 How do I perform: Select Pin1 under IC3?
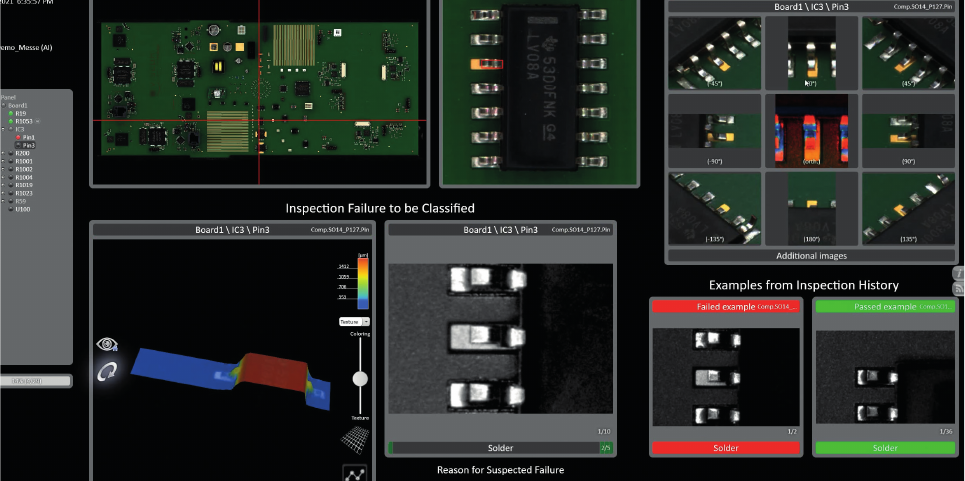28,137
